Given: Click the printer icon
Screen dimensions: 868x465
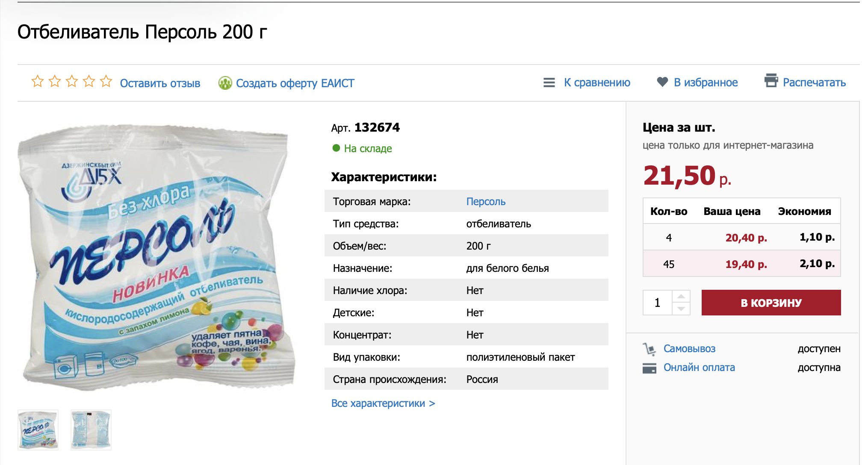Looking at the screenshot, I should coord(771,80).
